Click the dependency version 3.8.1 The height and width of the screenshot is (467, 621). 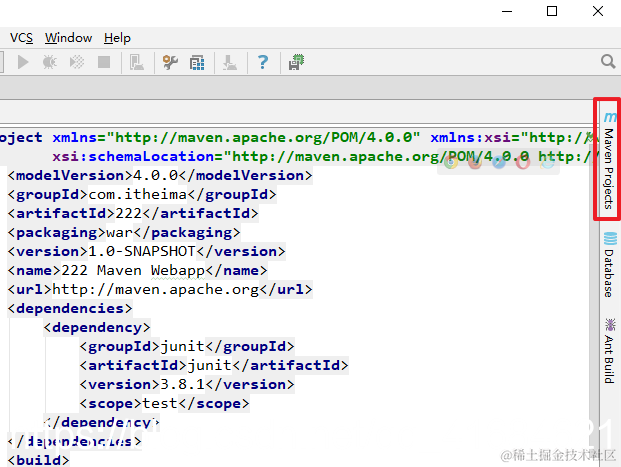(x=182, y=385)
